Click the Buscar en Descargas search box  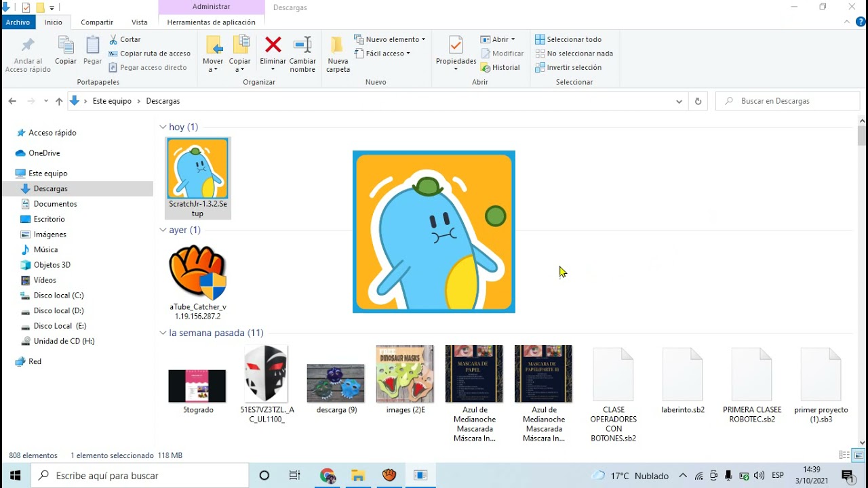click(x=788, y=101)
